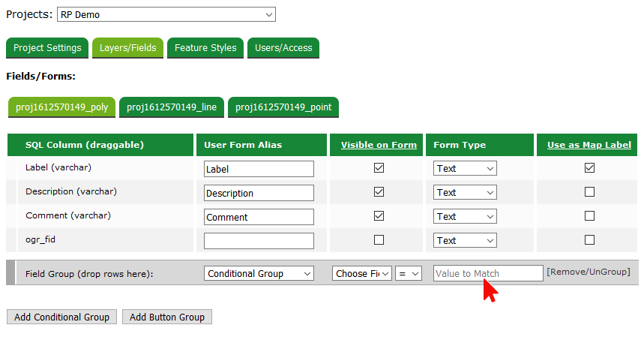Expand the Choose Field dropdown
Viewport: 644px width, 340px height.
(x=362, y=274)
